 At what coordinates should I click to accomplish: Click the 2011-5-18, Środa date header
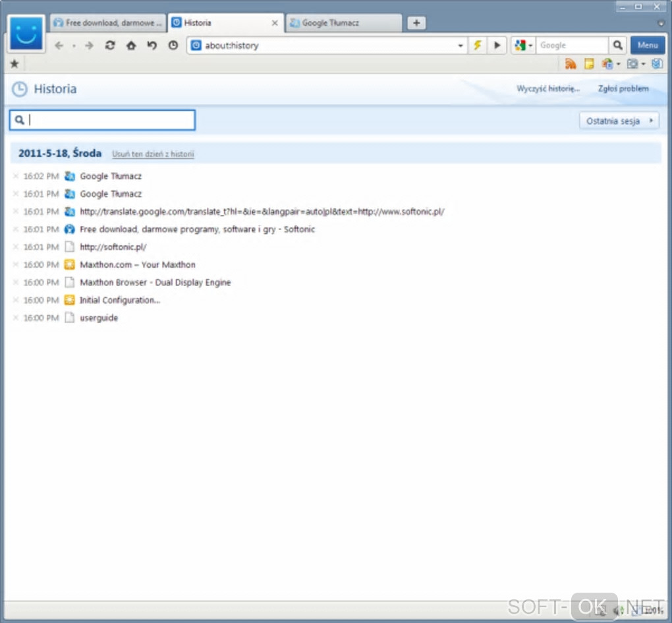click(x=60, y=153)
